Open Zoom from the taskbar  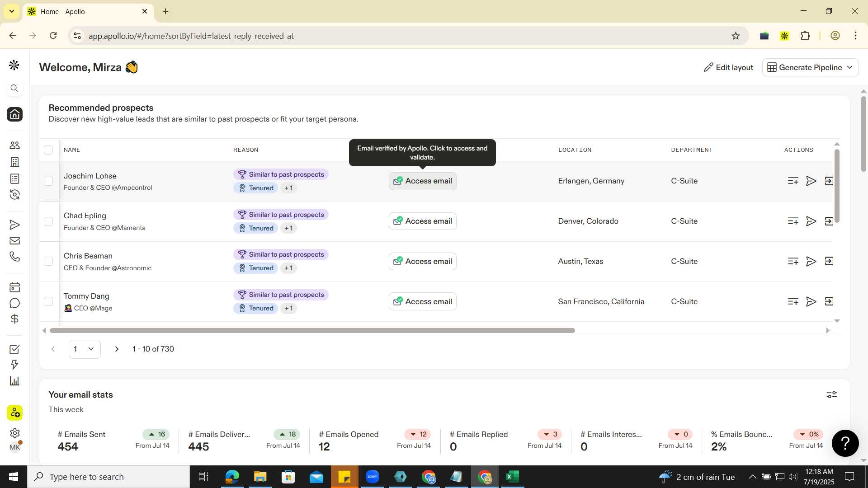[373, 477]
